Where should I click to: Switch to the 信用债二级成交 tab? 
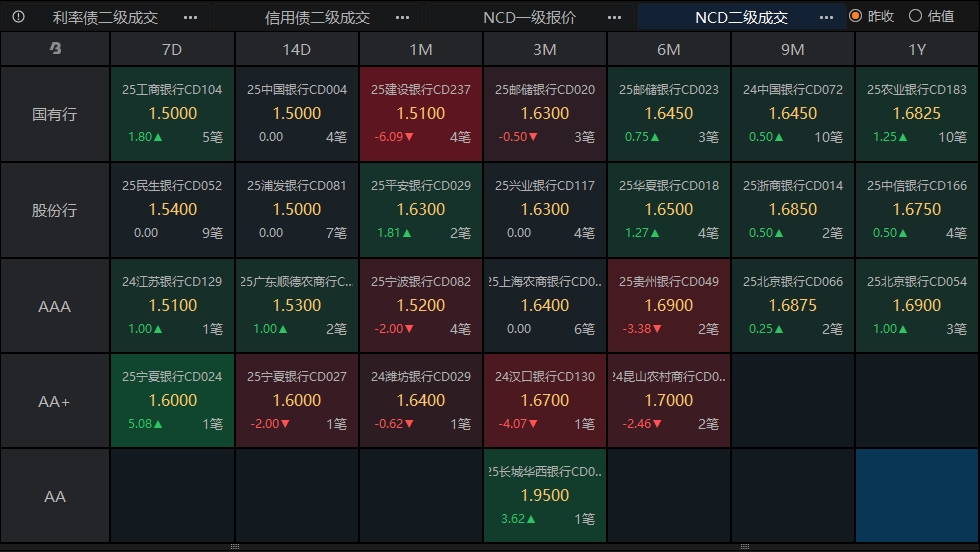(x=317, y=18)
